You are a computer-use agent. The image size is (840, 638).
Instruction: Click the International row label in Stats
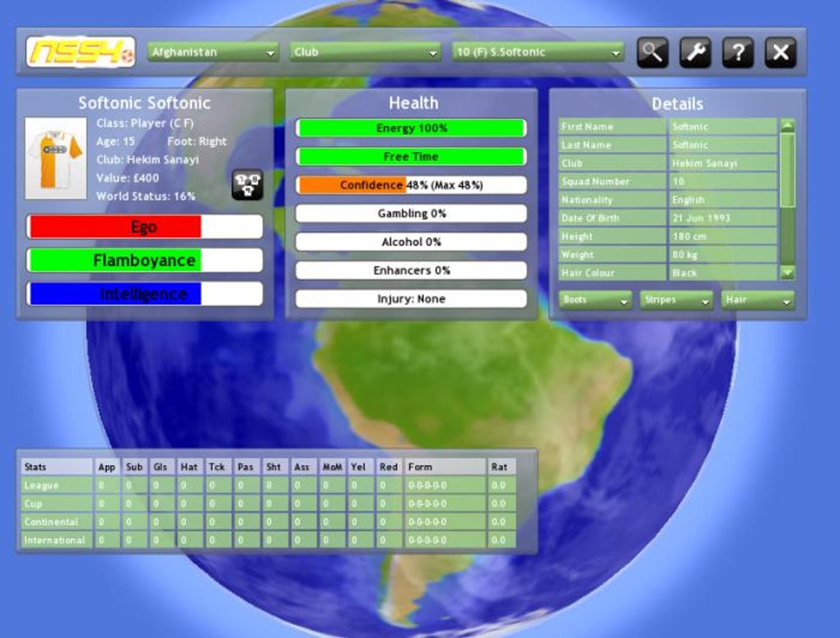(56, 540)
